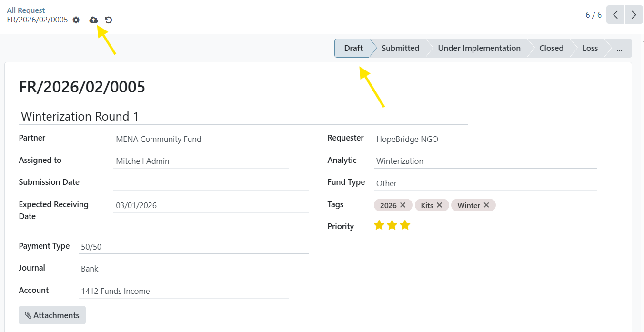
Task: Open the Fund Type selection
Action: [x=485, y=183]
